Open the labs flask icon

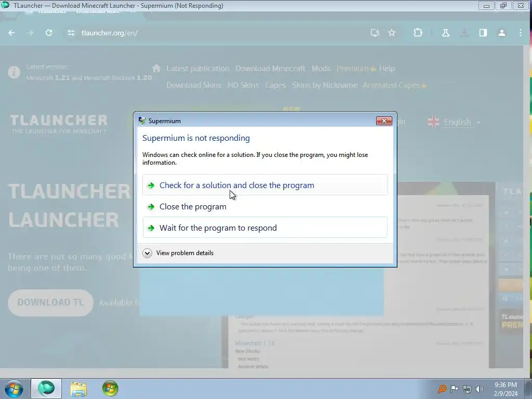[445, 33]
